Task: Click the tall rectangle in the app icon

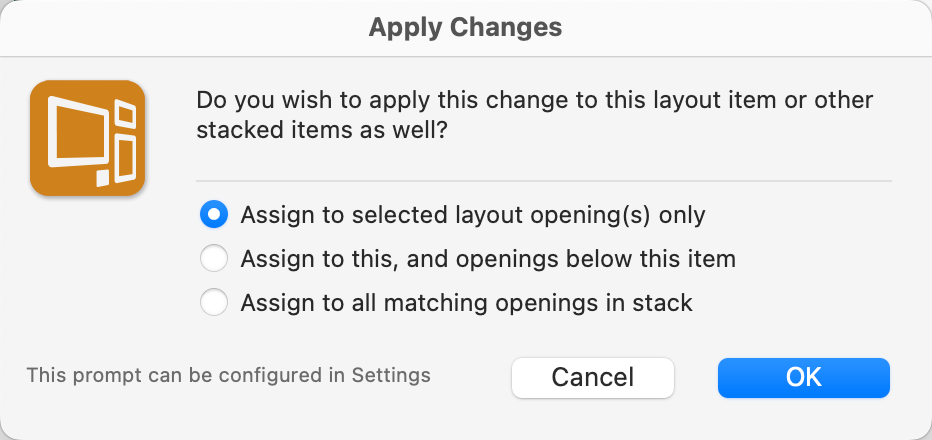Action: click(x=125, y=158)
